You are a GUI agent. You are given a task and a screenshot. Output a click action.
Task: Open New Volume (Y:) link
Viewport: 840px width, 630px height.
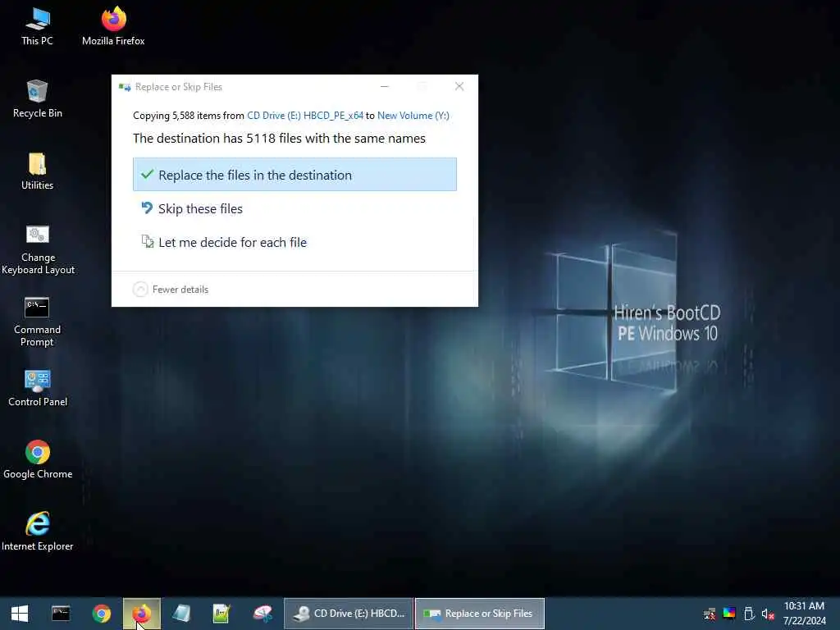coord(413,116)
